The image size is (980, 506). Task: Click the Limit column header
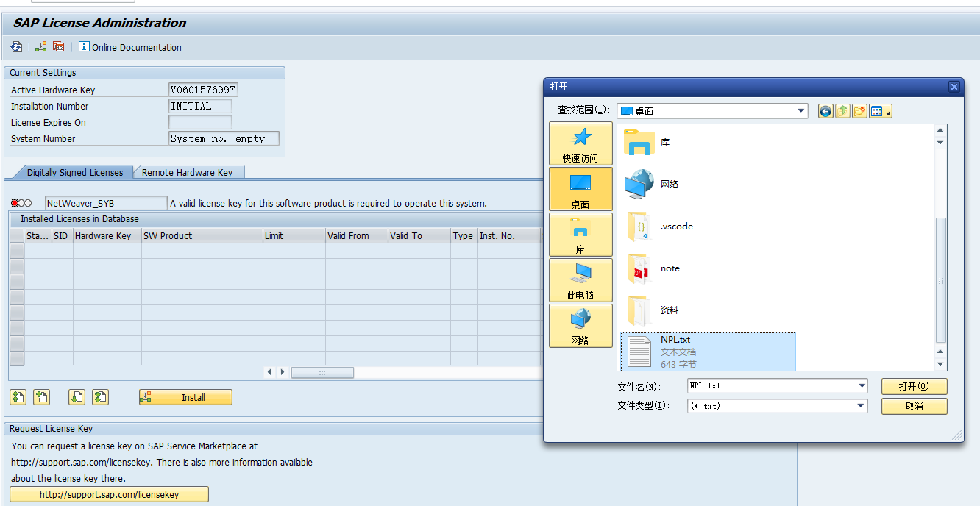tap(294, 235)
